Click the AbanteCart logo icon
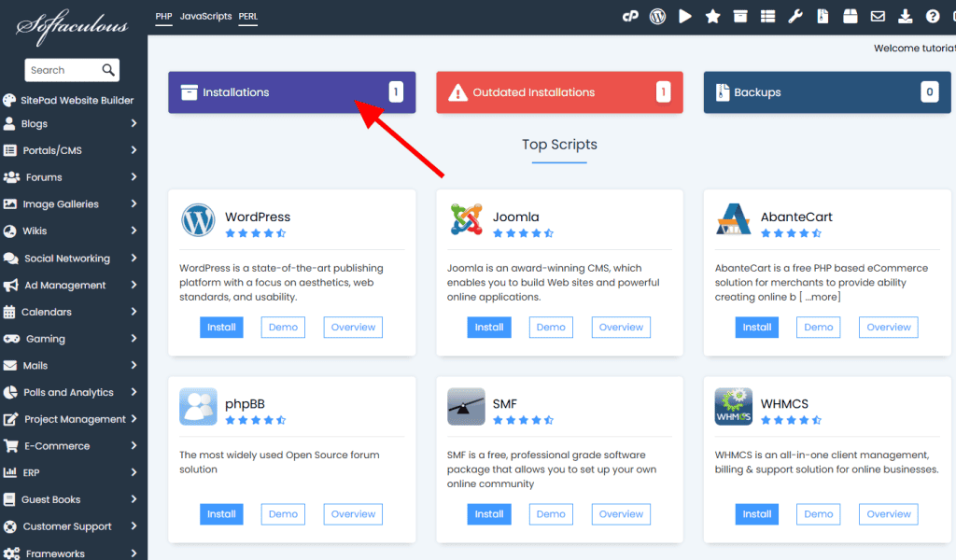The width and height of the screenshot is (956, 560). click(734, 219)
